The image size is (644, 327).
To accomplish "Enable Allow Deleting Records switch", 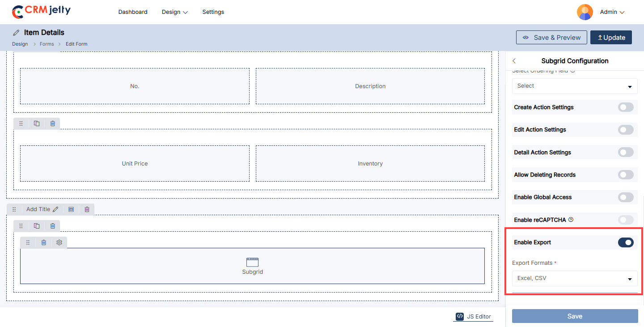I will click(x=626, y=175).
